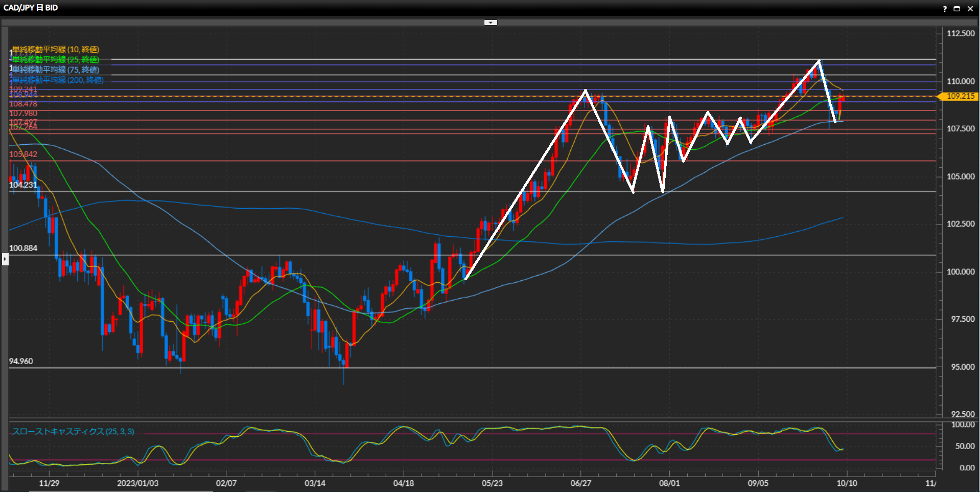980x492 pixels.
Task: Click the horizontal scrollbar at chart bottom
Action: (x=121, y=490)
